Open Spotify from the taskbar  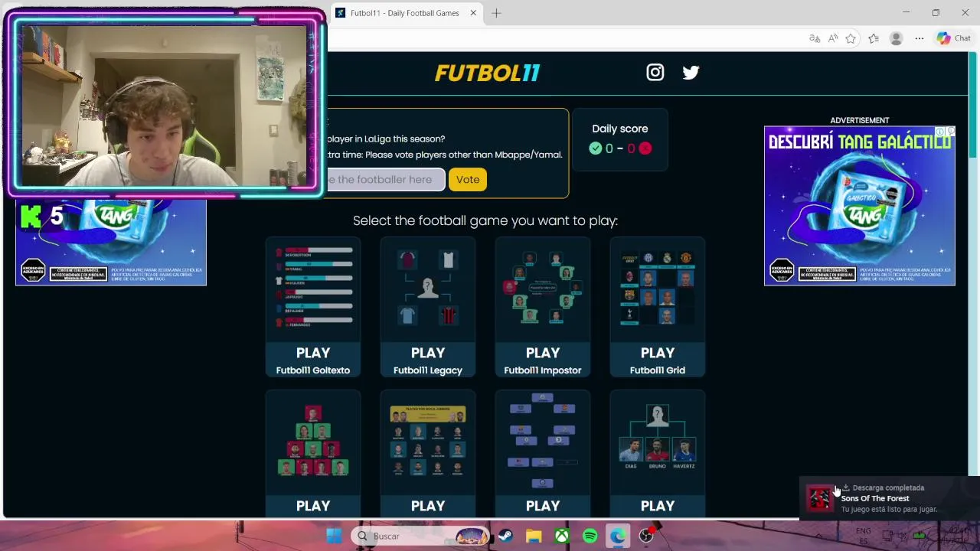click(x=590, y=536)
